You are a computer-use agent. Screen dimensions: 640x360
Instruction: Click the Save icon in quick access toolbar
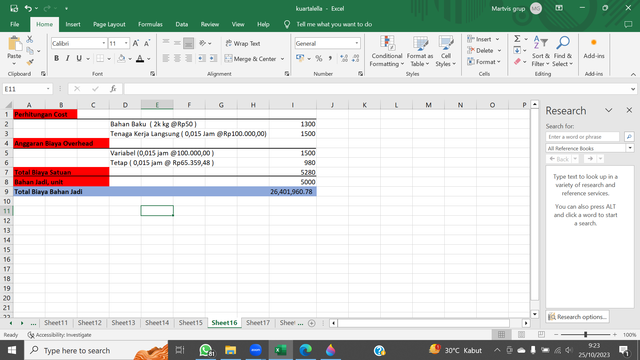tap(14, 8)
